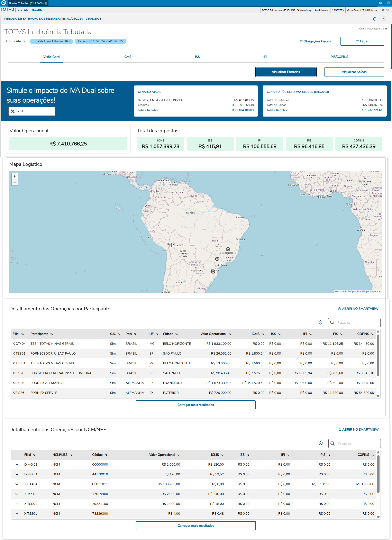Screen dimensions: 392x540
Task: Sort NCM/NBS table by Valor Operacional
Action: tap(178, 455)
